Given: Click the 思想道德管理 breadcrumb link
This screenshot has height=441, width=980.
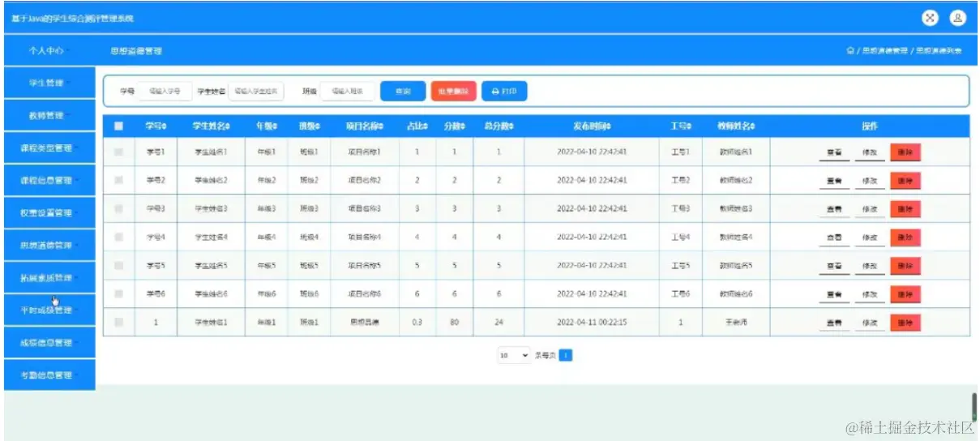Looking at the screenshot, I should pos(884,51).
